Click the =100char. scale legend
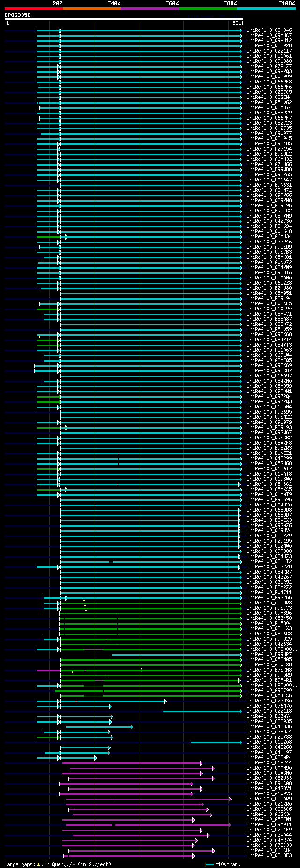 (x=223, y=864)
